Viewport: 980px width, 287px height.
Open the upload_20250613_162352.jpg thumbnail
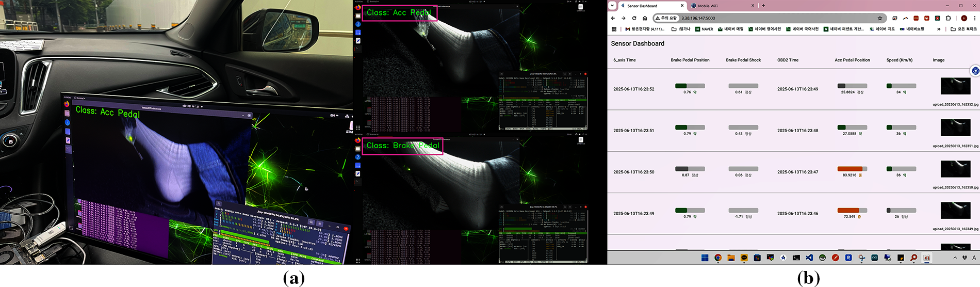tap(955, 86)
